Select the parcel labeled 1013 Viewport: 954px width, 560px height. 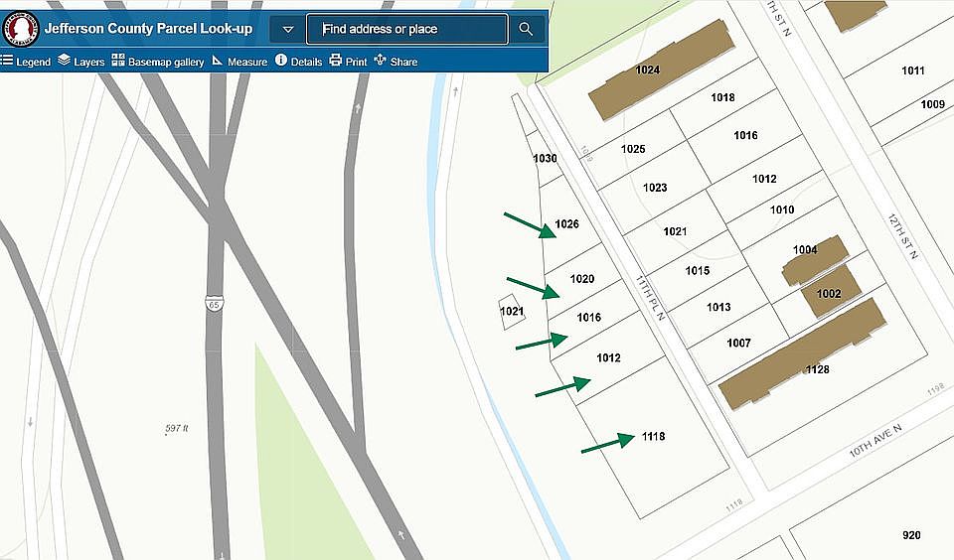[718, 307]
